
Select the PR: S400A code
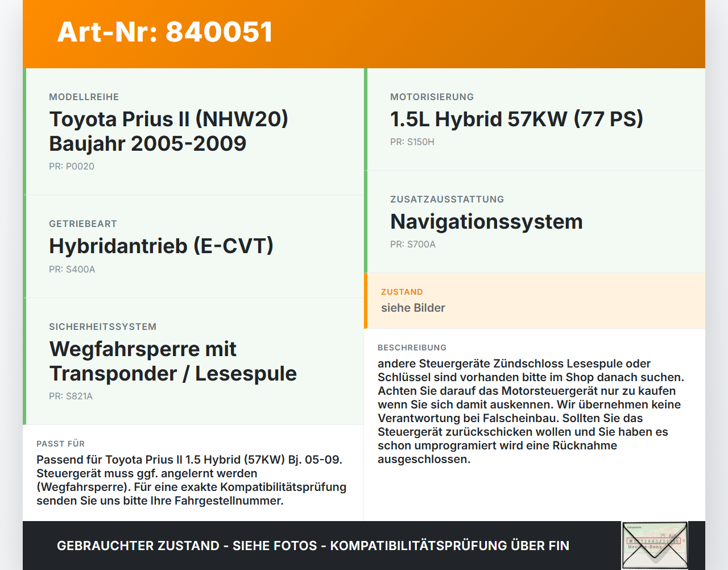(72, 270)
